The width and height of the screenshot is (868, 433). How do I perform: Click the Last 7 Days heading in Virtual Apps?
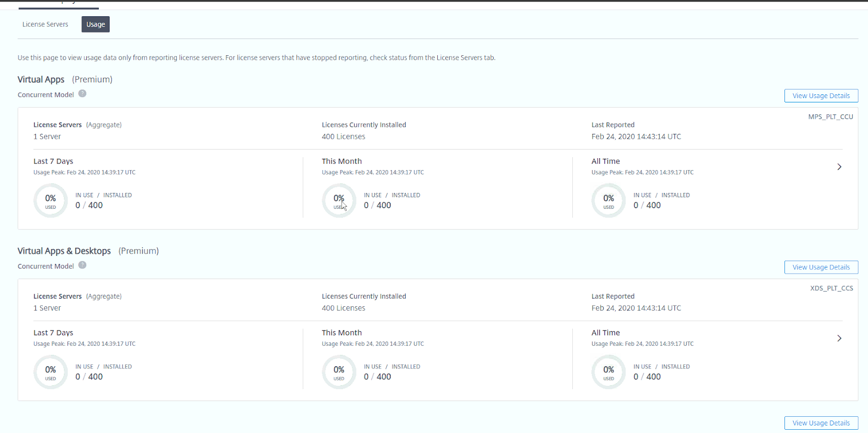(x=53, y=161)
